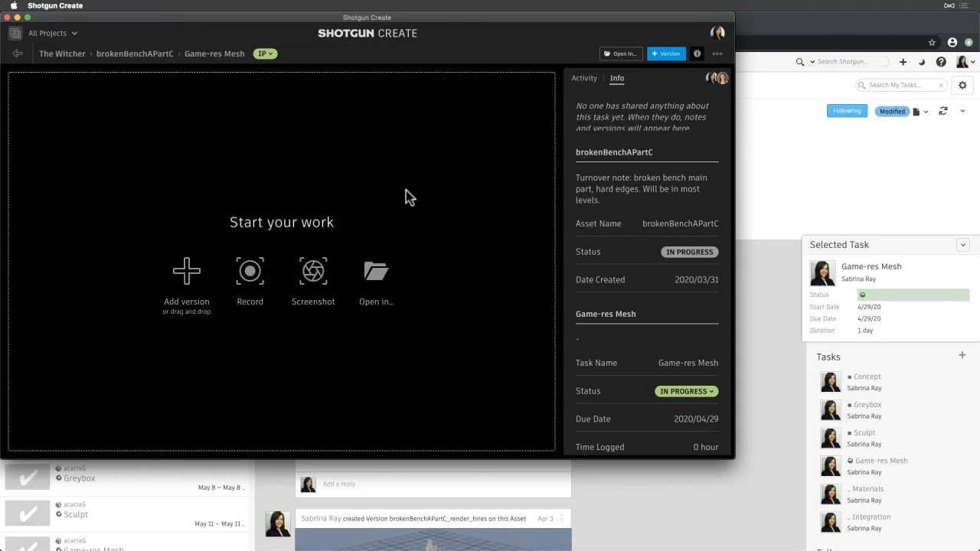Click the Modified filter pill
Screen dimensions: 980x551
coord(892,112)
